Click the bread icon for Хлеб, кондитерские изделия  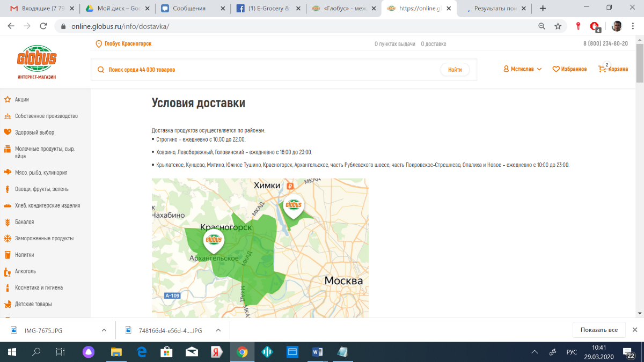click(x=8, y=205)
